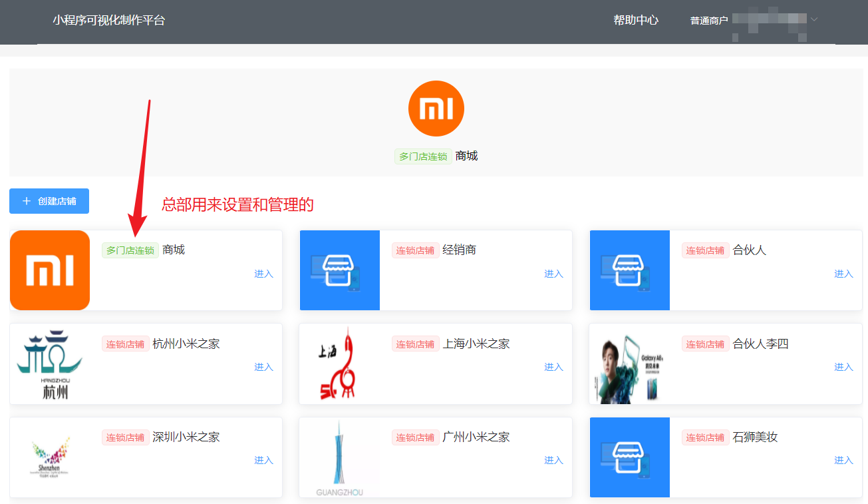Click the Guangzhou tower image on 广州小米之家 card
868x504 pixels.
[340, 457]
